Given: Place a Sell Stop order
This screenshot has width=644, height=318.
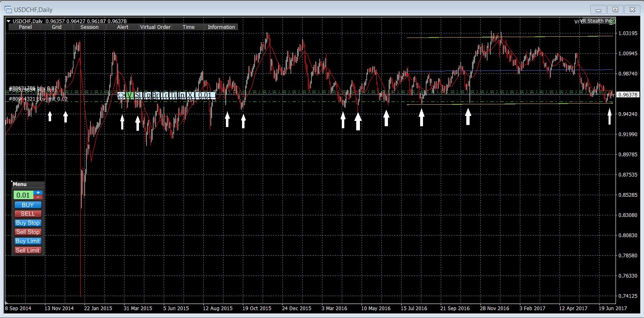Looking at the screenshot, I should (28, 232).
